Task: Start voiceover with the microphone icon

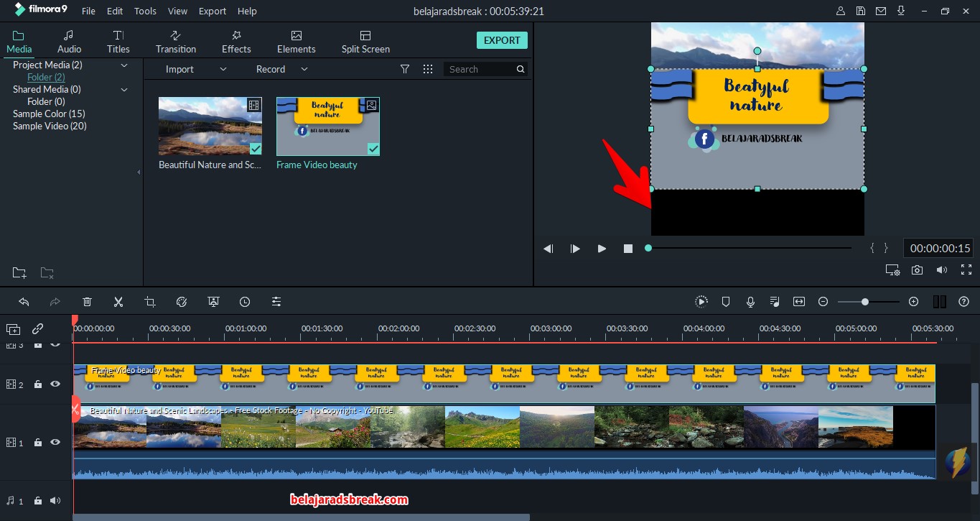Action: [750, 302]
